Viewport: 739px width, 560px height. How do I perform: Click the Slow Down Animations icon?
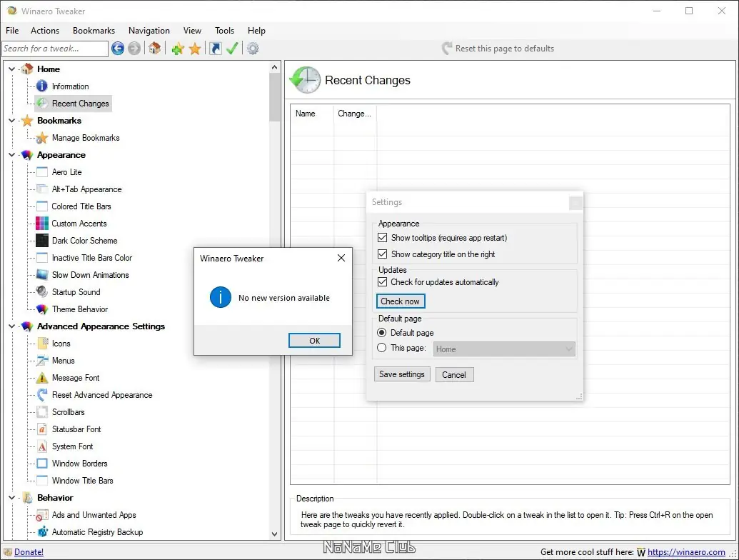click(42, 275)
